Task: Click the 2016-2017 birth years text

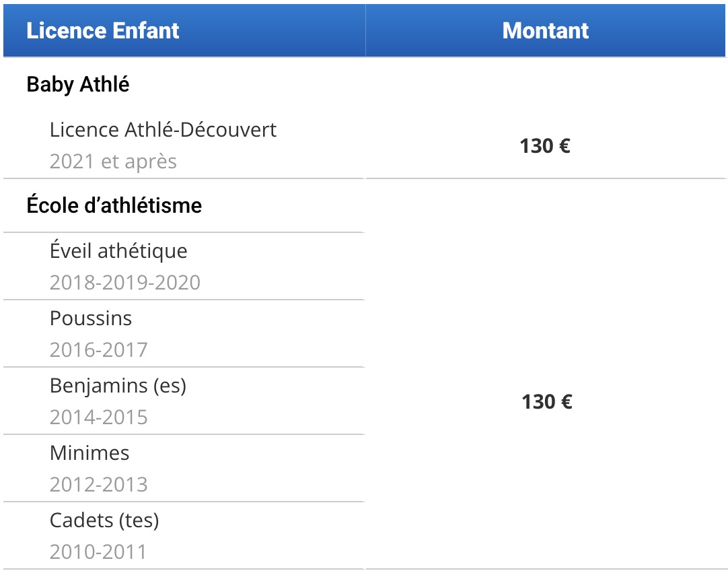Action: [98, 349]
